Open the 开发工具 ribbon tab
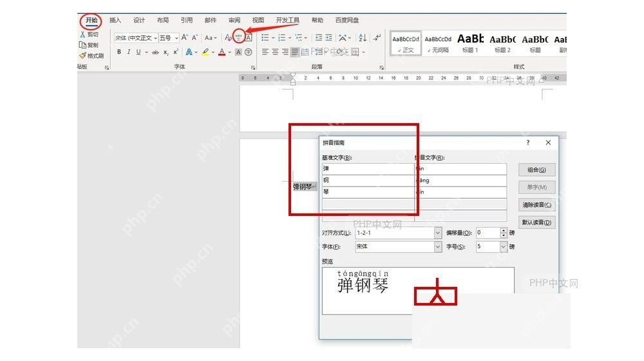This screenshot has height=361, width=644. 287,20
